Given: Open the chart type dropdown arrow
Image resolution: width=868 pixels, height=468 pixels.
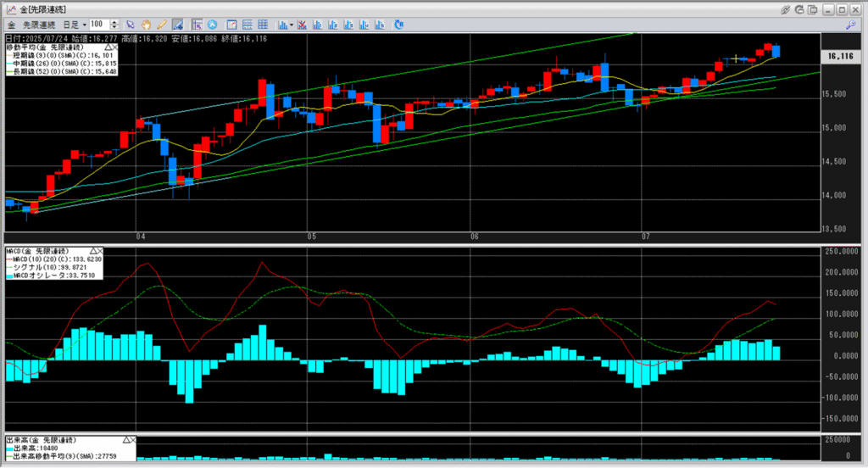Looking at the screenshot, I should tap(291, 25).
